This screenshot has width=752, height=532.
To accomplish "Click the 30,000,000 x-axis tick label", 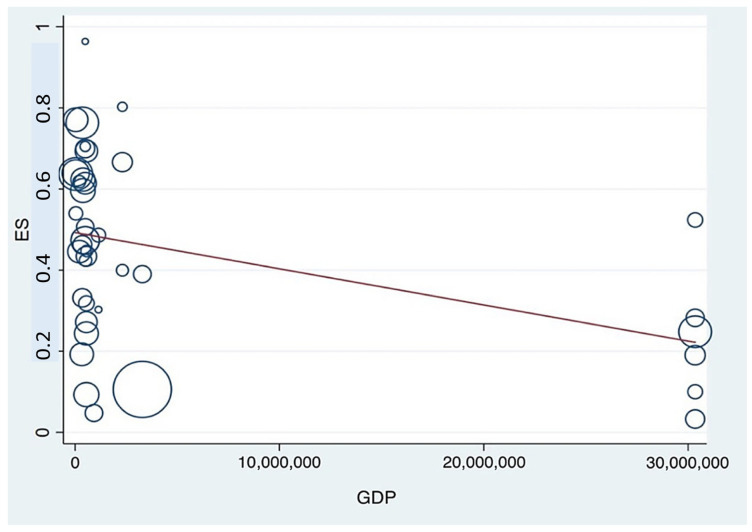I will 687,463.
